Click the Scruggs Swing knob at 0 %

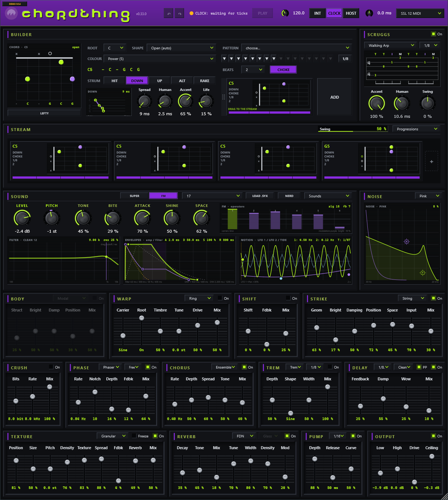pos(427,103)
